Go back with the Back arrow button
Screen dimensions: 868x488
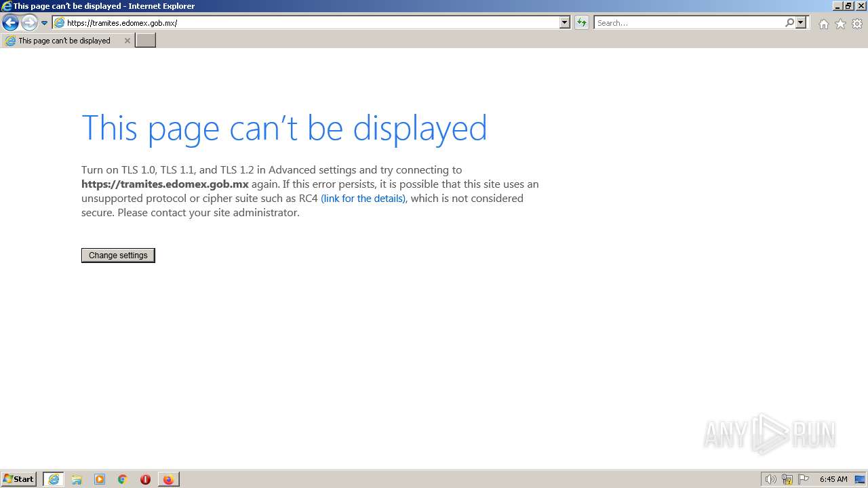point(10,22)
